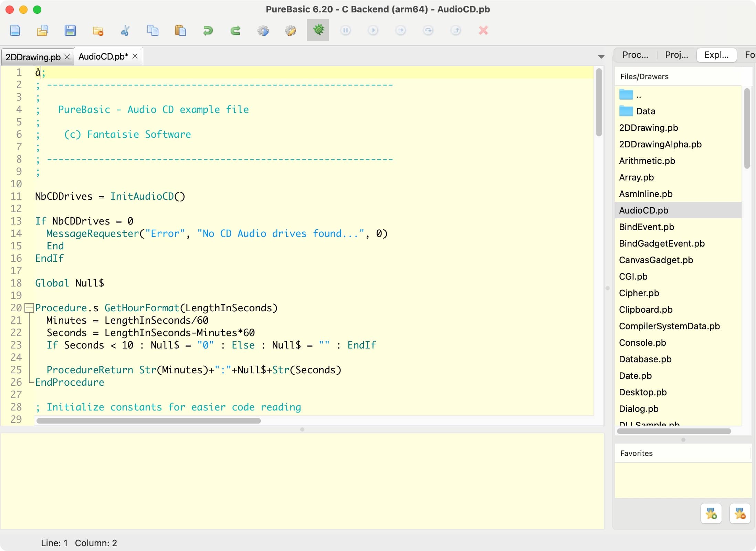This screenshot has height=551, width=756.
Task: Switch to the Proc... panel tab
Action: click(635, 55)
